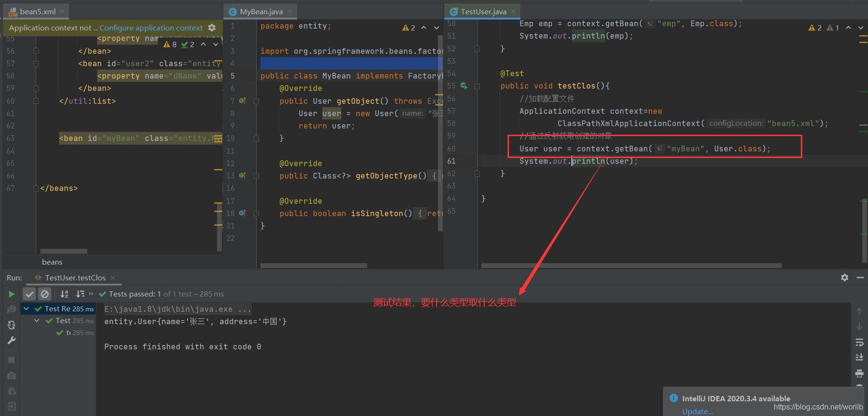Open Run panel gear settings
This screenshot has width=868, height=416.
click(845, 277)
